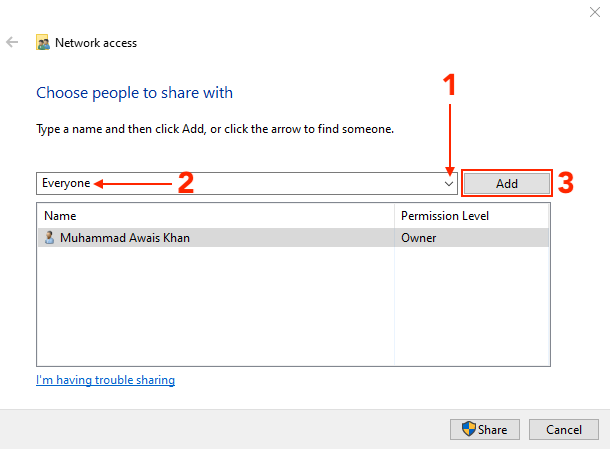
Task: Open the I'm having trouble sharing link
Action: [x=105, y=380]
